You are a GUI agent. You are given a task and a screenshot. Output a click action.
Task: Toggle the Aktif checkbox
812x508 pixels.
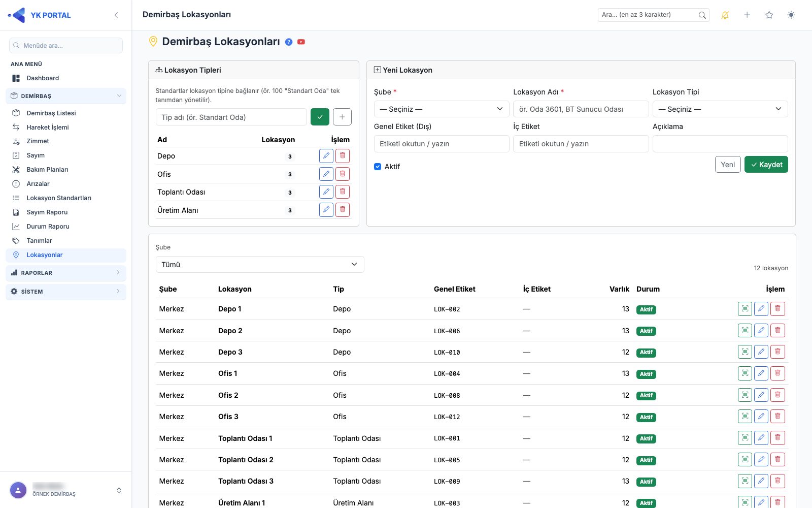(x=378, y=167)
